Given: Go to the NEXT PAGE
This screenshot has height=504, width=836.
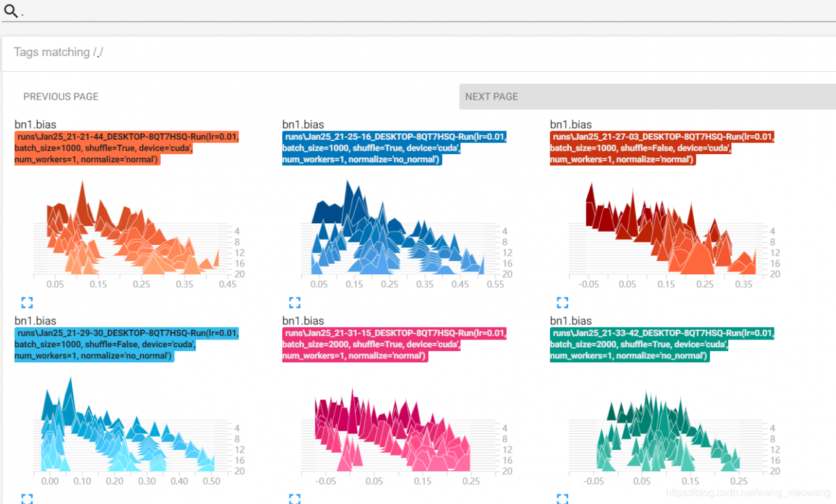Looking at the screenshot, I should tap(647, 97).
